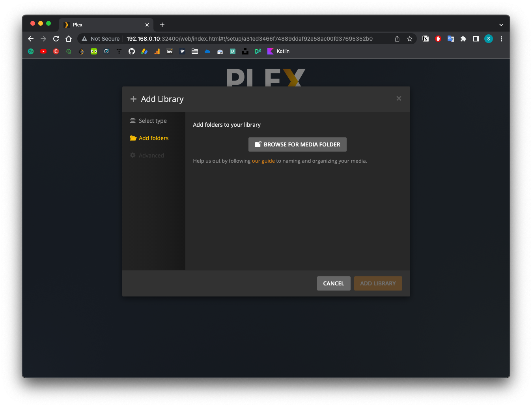The image size is (532, 407).
Task: Click the Not Secure warning indicator
Action: coord(101,39)
